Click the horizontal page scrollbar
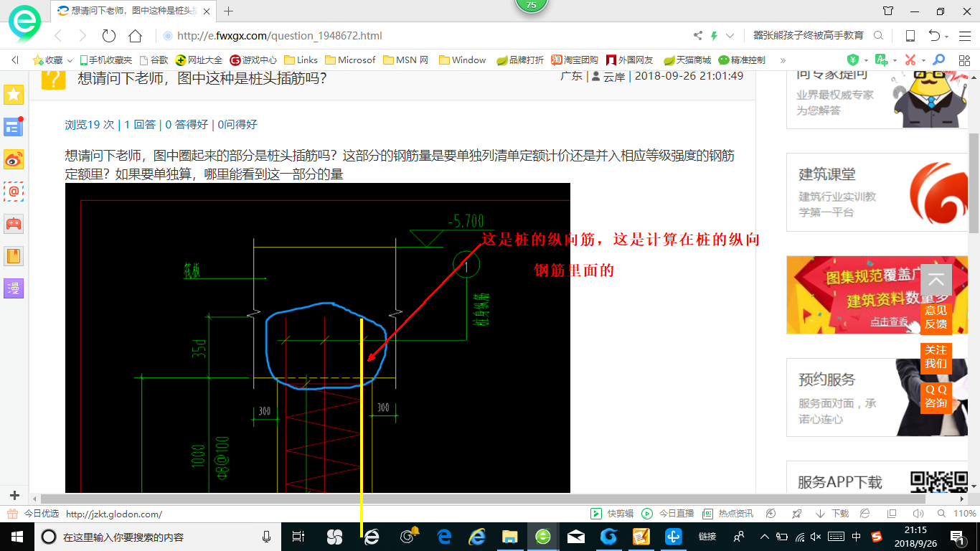980x551 pixels. coord(484,499)
